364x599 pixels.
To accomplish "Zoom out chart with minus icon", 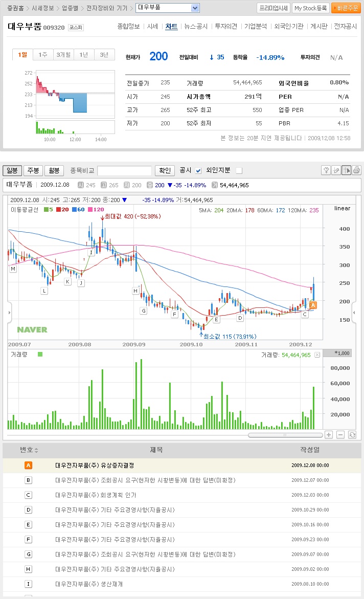I will tap(340, 435).
